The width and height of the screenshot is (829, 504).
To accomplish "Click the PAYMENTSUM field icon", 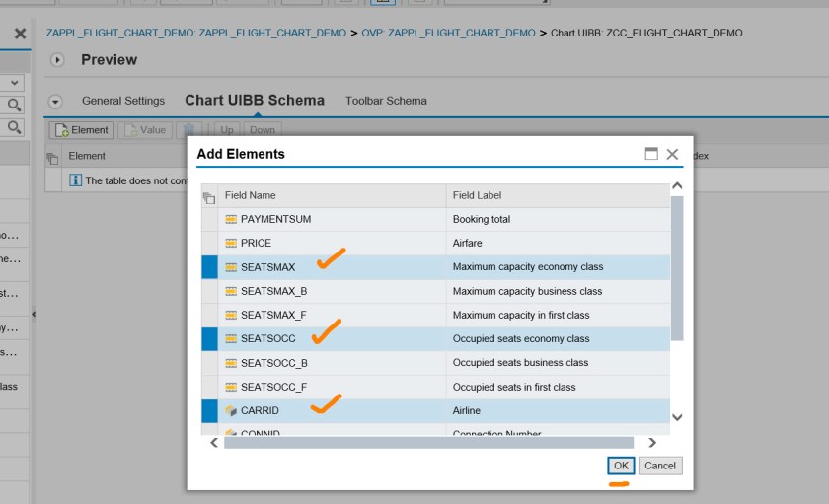I will coord(231,219).
